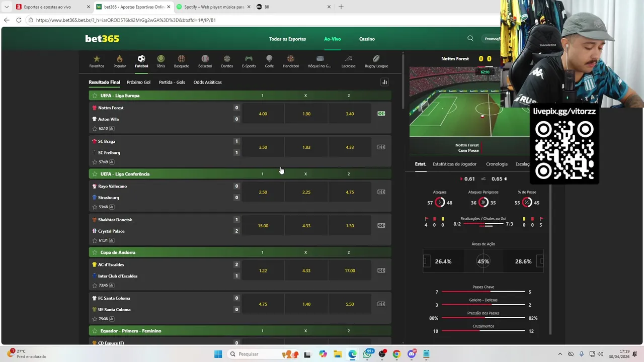Show hidden system tray icons

tap(561, 354)
